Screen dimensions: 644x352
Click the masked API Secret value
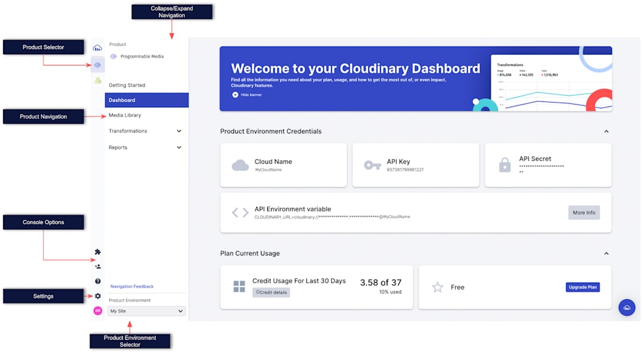coord(541,169)
